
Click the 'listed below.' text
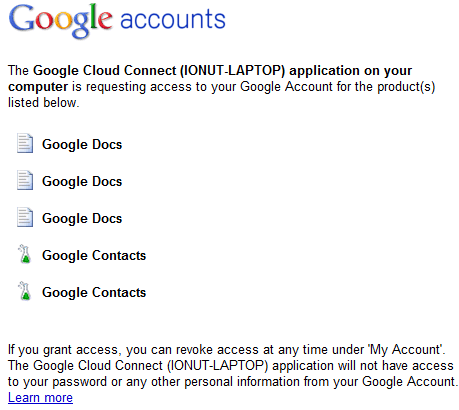[44, 103]
